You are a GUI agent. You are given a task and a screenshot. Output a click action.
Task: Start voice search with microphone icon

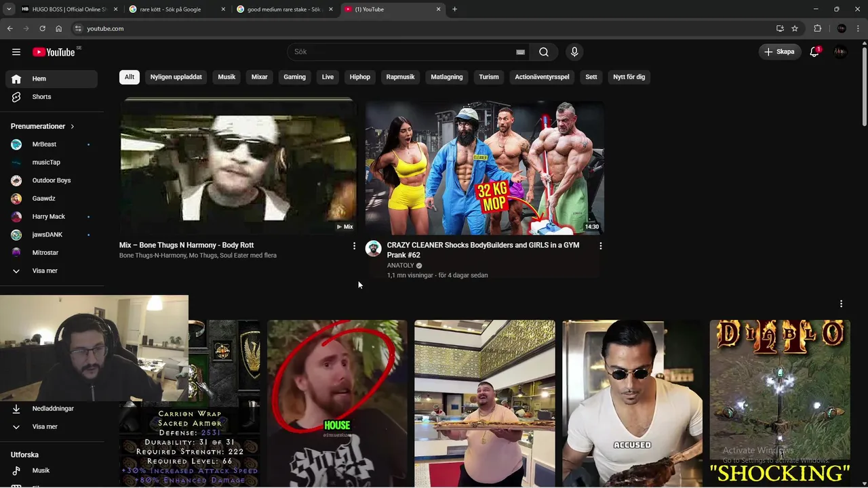(574, 52)
